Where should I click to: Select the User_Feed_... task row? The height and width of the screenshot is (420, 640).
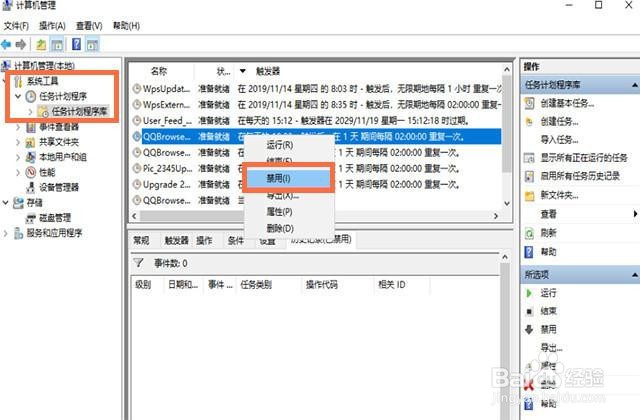pos(316,121)
